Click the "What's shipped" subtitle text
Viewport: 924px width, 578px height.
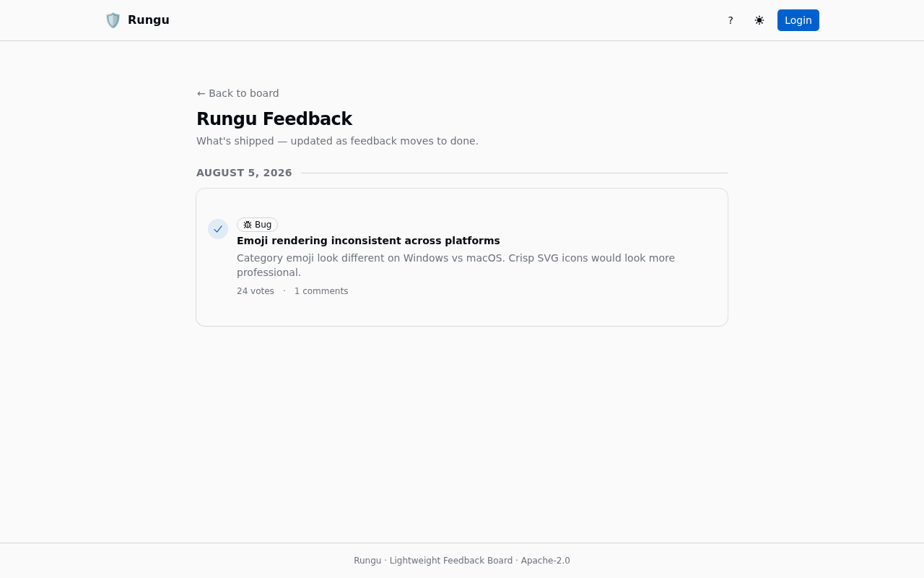337,141
